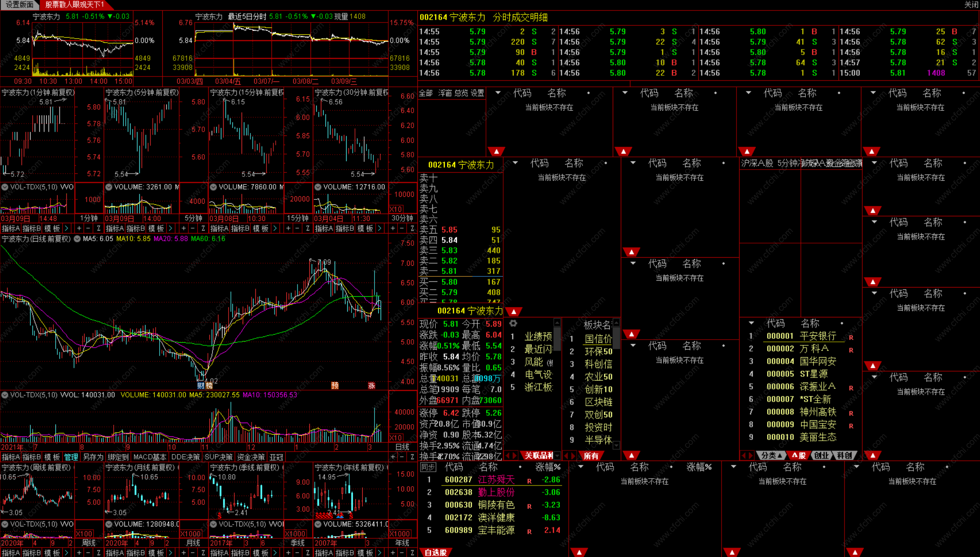Switch to 设置版面 tab
The width and height of the screenshot is (980, 557).
[x=19, y=5]
